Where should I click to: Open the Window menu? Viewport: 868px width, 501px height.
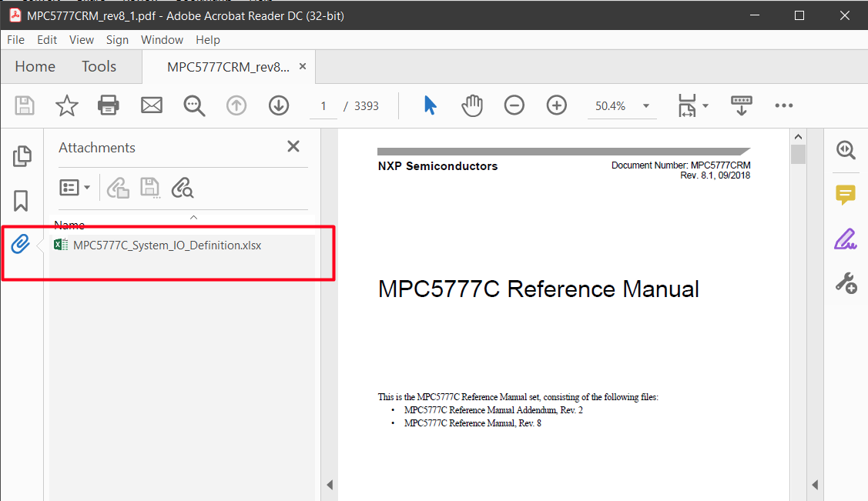[162, 39]
